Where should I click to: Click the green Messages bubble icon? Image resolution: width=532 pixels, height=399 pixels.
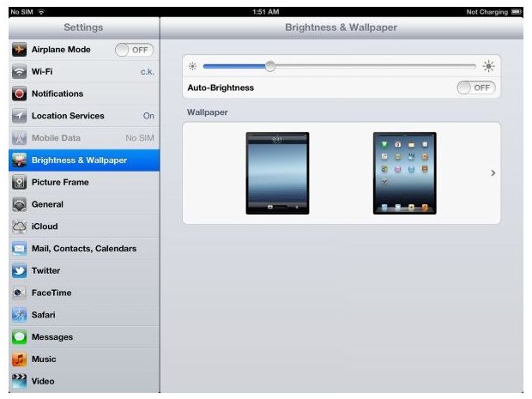coord(20,337)
